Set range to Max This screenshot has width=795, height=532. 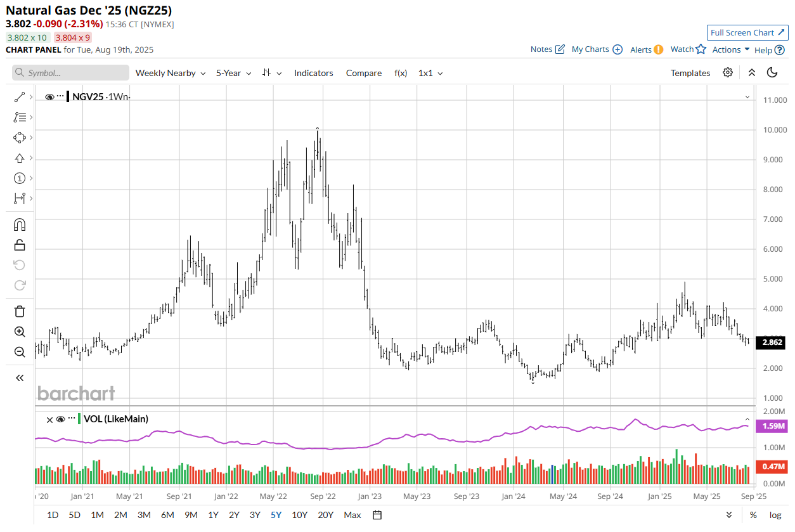[x=352, y=515]
